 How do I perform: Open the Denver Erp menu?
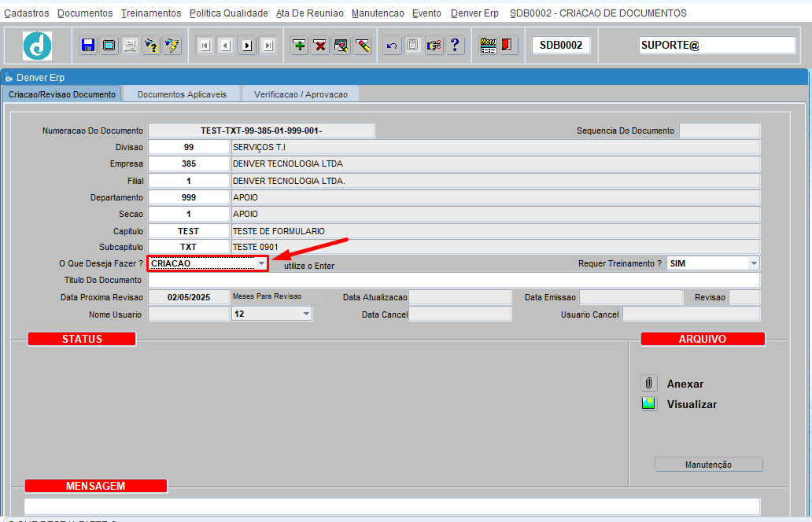tap(475, 13)
